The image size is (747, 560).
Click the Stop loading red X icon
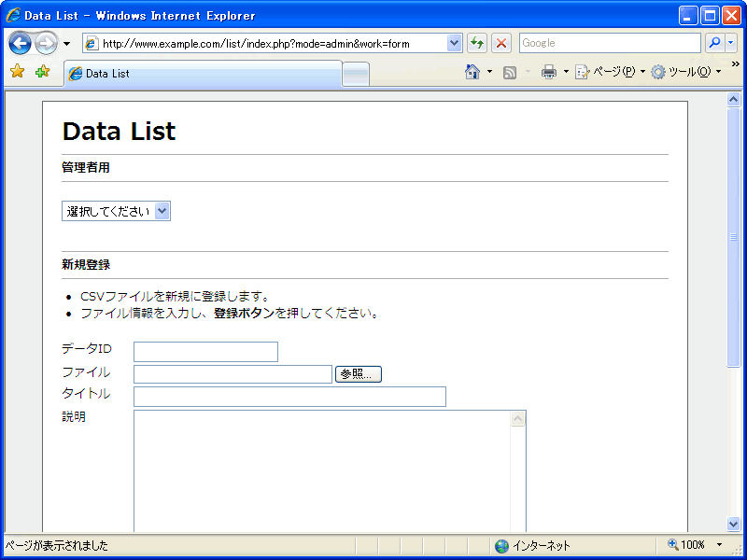501,43
